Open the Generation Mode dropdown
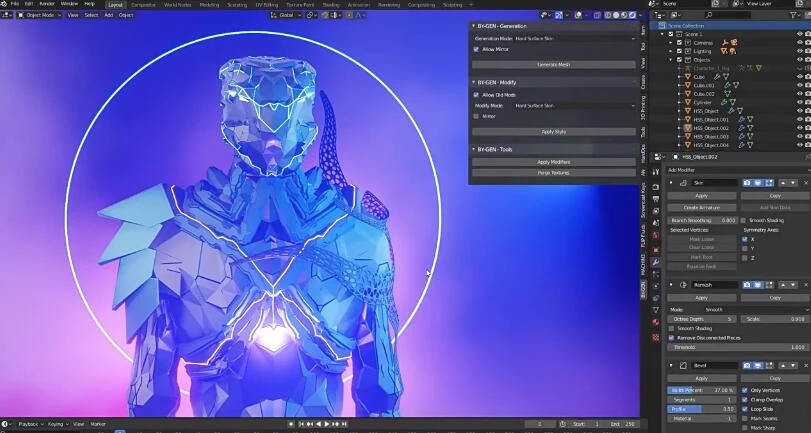Screen dimensions: 811x433 click(x=574, y=38)
